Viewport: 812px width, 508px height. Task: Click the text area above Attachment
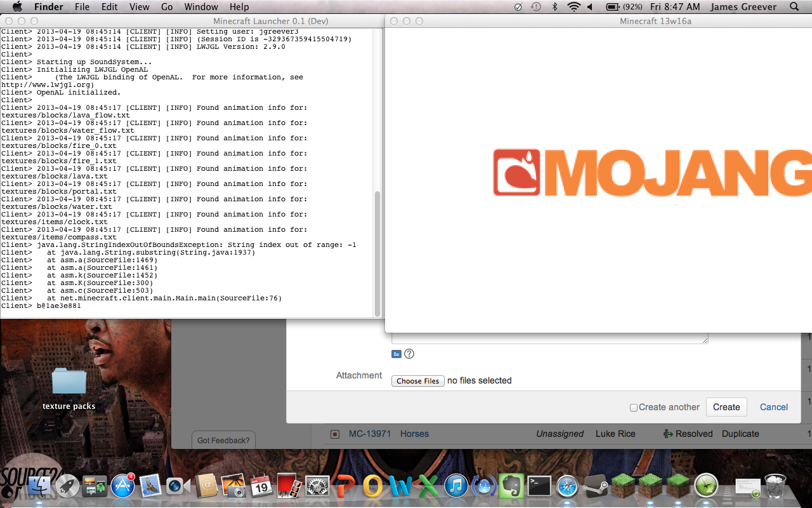549,338
